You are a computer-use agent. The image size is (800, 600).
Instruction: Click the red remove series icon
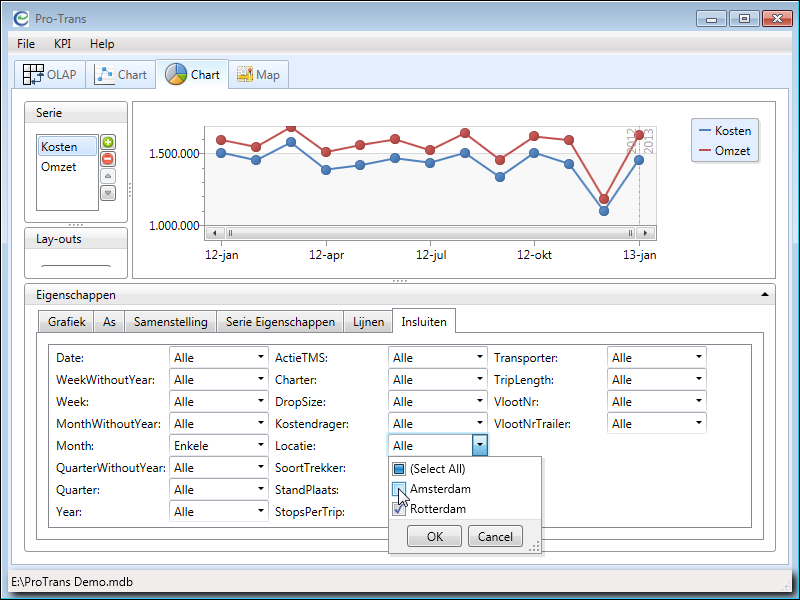pyautogui.click(x=108, y=159)
